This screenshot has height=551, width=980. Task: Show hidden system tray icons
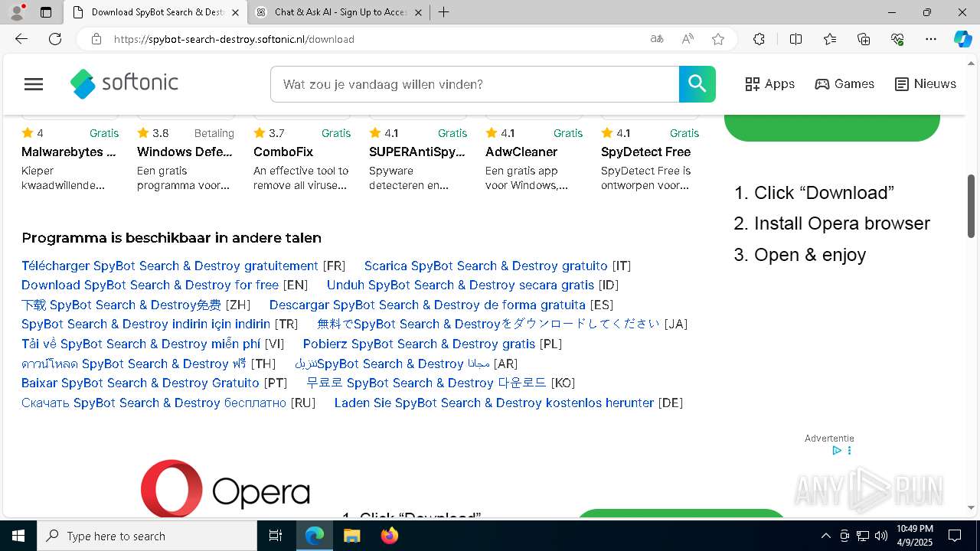click(825, 536)
